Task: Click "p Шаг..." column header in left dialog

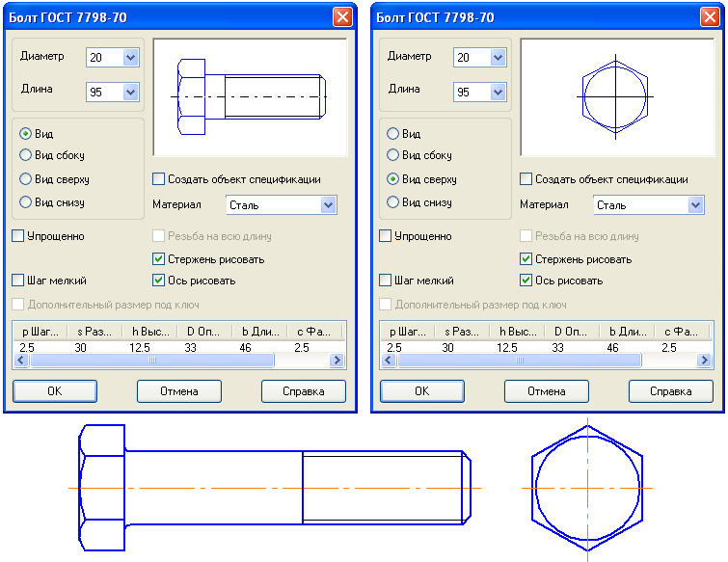Action: pyautogui.click(x=40, y=332)
